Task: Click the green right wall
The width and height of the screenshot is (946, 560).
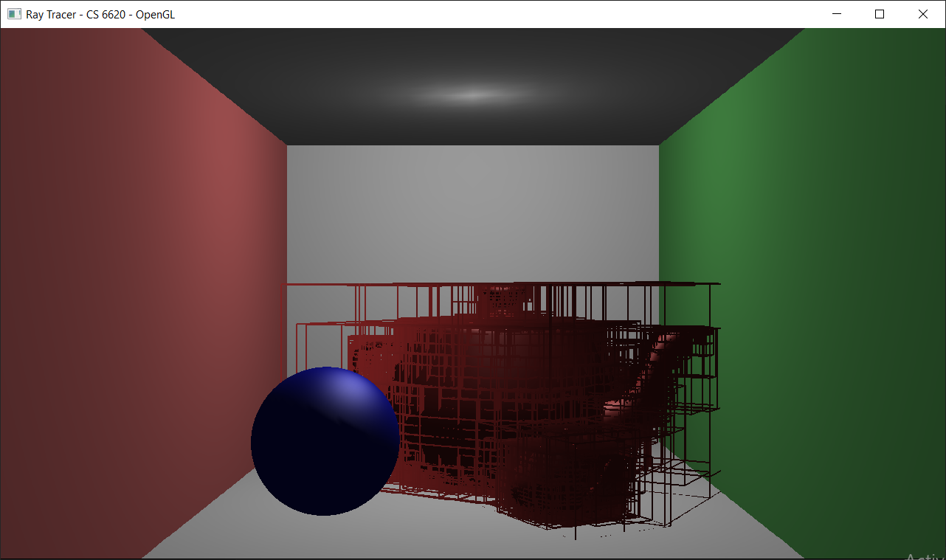Action: coord(812,221)
